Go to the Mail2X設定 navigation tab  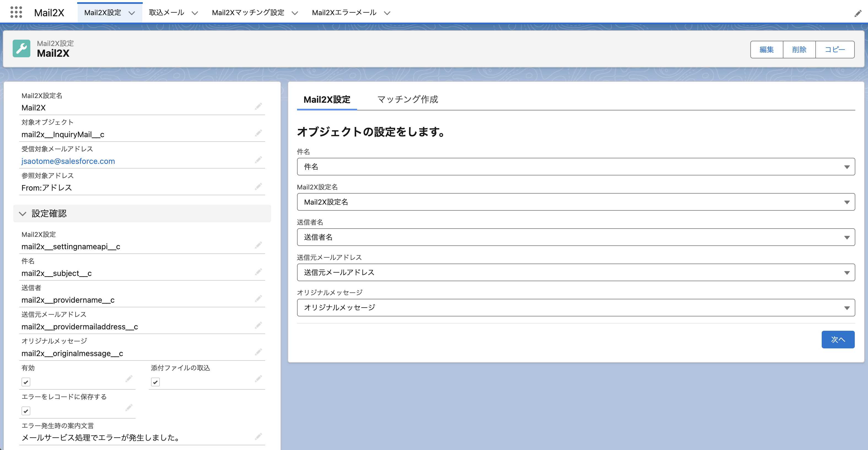click(x=103, y=13)
